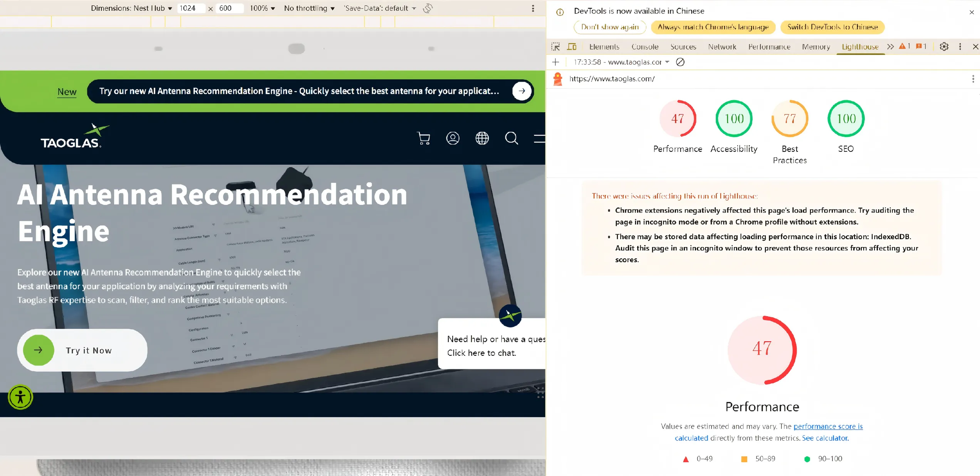
Task: Click Always match Chrome's language button
Action: pyautogui.click(x=713, y=27)
